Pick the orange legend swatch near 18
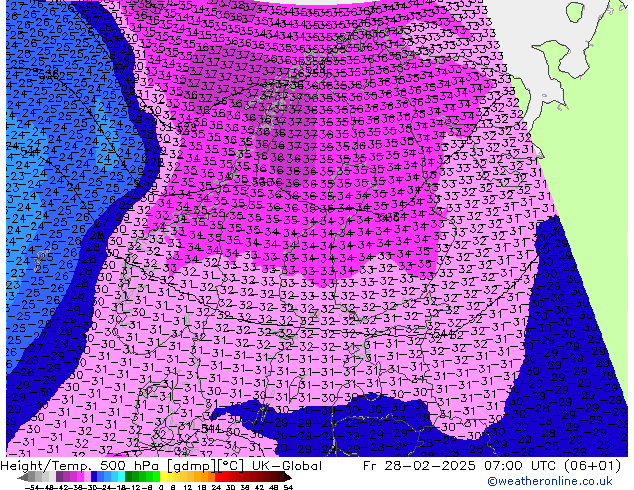 (205, 476)
